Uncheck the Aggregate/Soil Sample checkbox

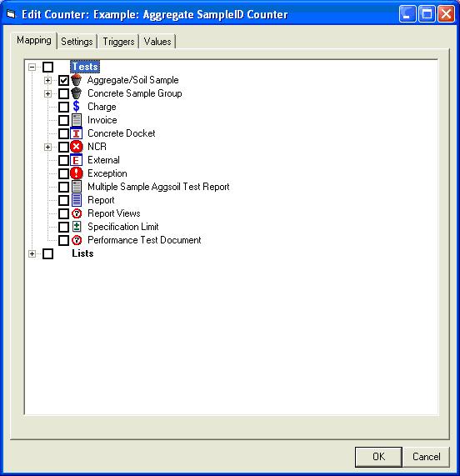(x=63, y=81)
